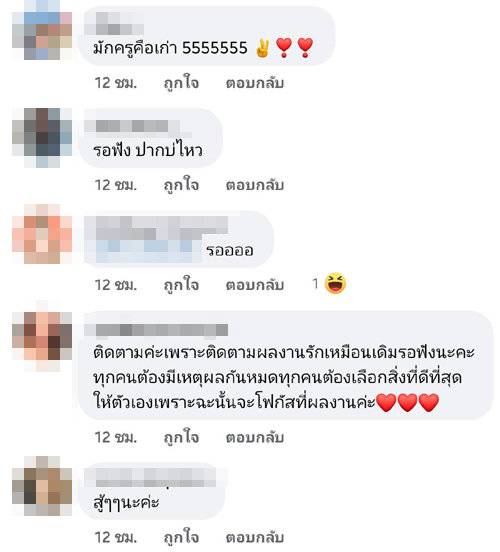The image size is (500, 552).
Task: Like the รออออ comment
Action: tap(181, 285)
